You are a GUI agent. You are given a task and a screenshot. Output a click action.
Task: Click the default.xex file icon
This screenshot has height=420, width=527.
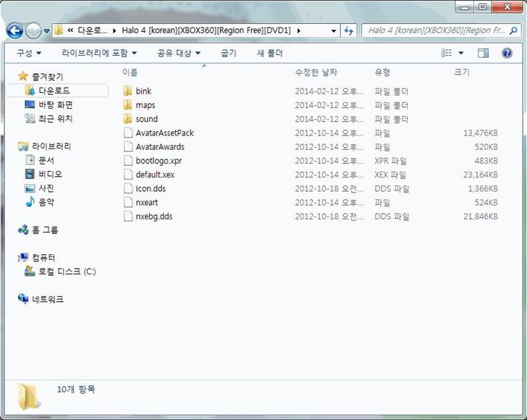[128, 175]
